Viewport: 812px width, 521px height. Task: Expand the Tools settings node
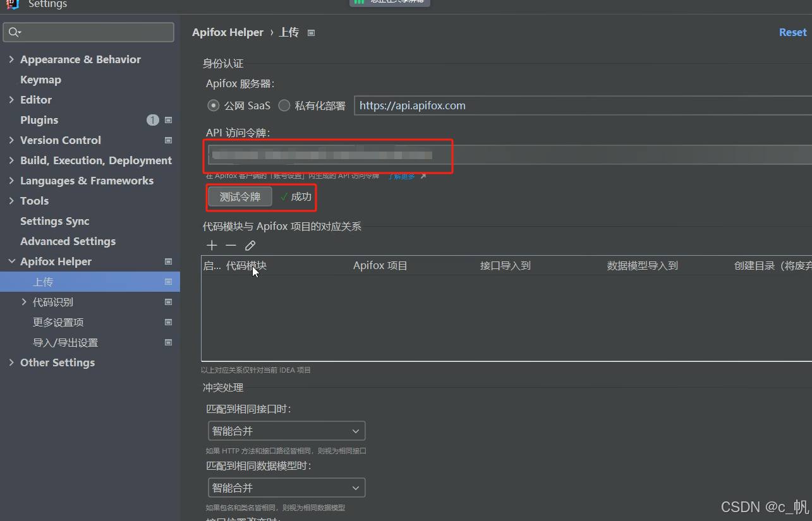[x=11, y=201]
